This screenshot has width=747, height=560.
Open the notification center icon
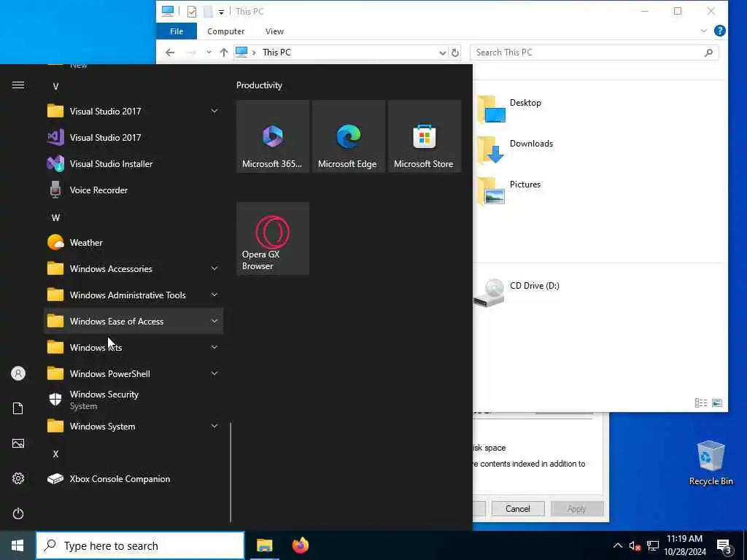724,547
